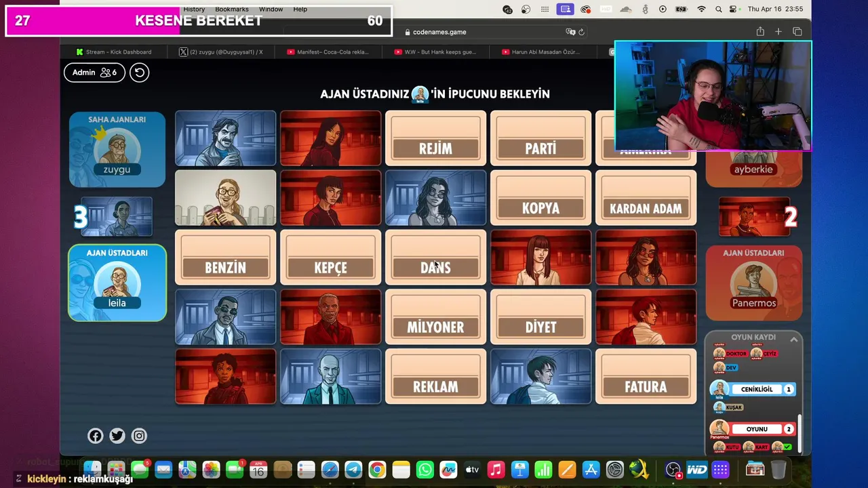Click the OYUNU clue in game log
Image resolution: width=868 pixels, height=488 pixels.
pos(757,429)
